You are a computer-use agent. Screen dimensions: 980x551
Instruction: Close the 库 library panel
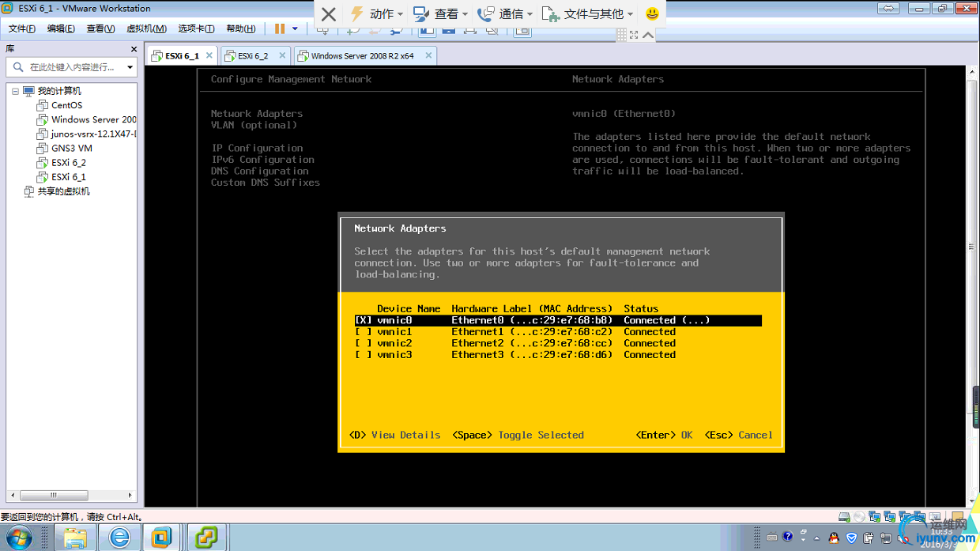tap(134, 49)
